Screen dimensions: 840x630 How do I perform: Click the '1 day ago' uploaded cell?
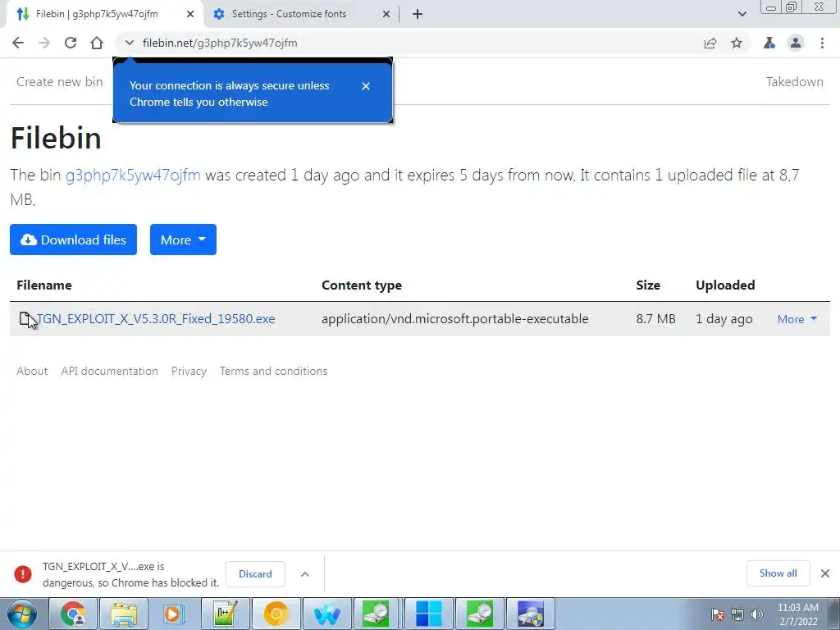coord(724,319)
